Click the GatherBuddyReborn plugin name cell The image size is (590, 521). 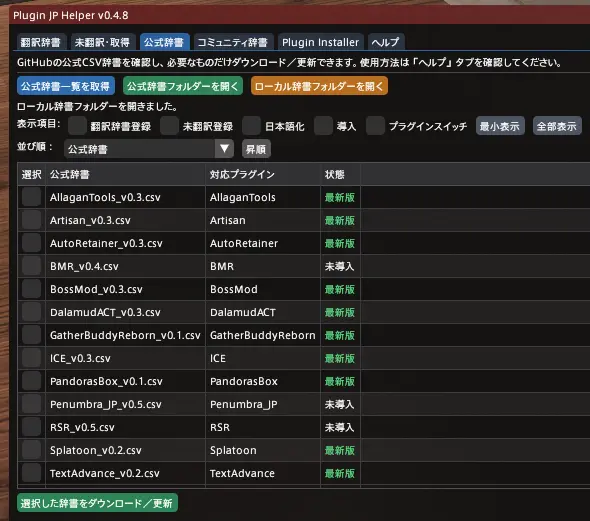pos(263,335)
